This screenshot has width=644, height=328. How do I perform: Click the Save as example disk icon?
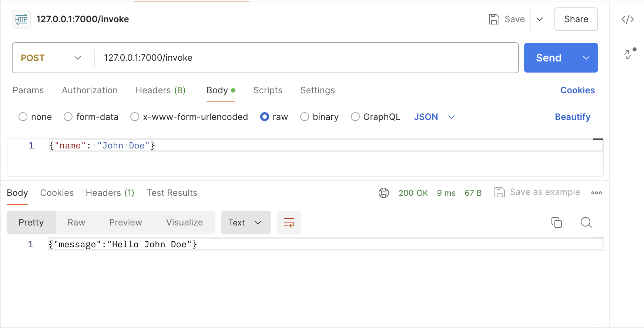pyautogui.click(x=500, y=192)
